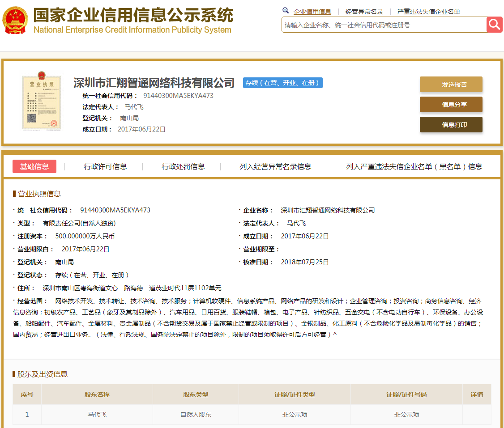This screenshot has height=428, width=504.
Task: Click the red search magnifier button
Action: 494,25
